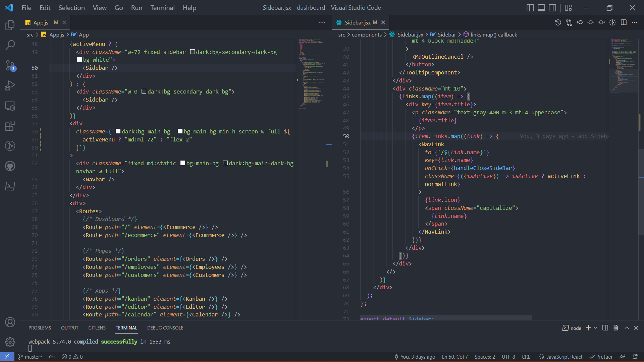
Task: Open left editor group more actions menu
Action: point(322,22)
